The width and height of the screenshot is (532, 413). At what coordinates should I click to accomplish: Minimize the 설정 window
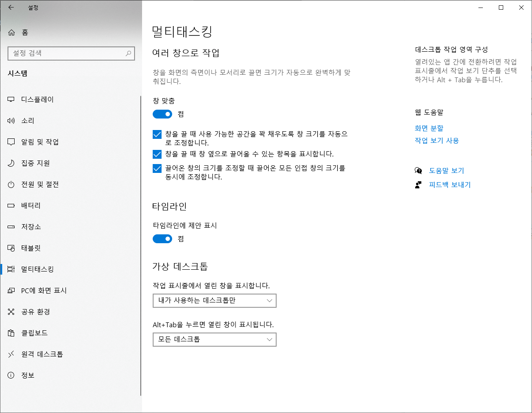pyautogui.click(x=481, y=7)
